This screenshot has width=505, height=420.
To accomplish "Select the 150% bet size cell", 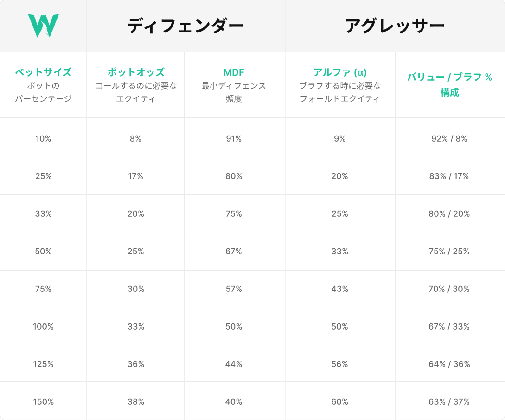I will 43,401.
